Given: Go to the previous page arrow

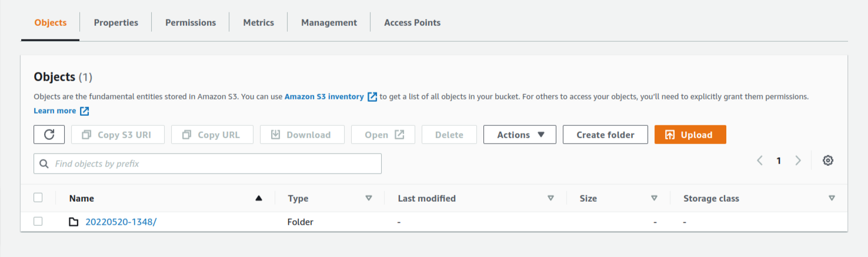Looking at the screenshot, I should click(x=760, y=161).
